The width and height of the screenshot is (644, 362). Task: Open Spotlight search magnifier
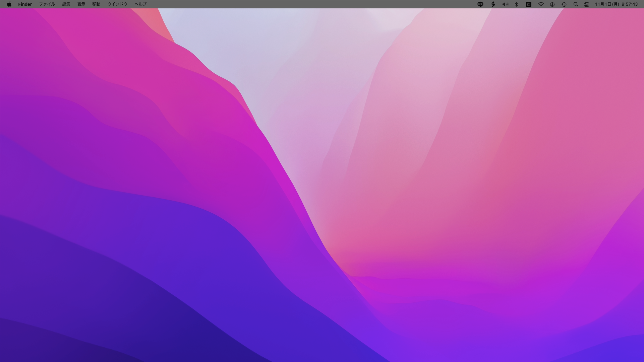pos(576,4)
